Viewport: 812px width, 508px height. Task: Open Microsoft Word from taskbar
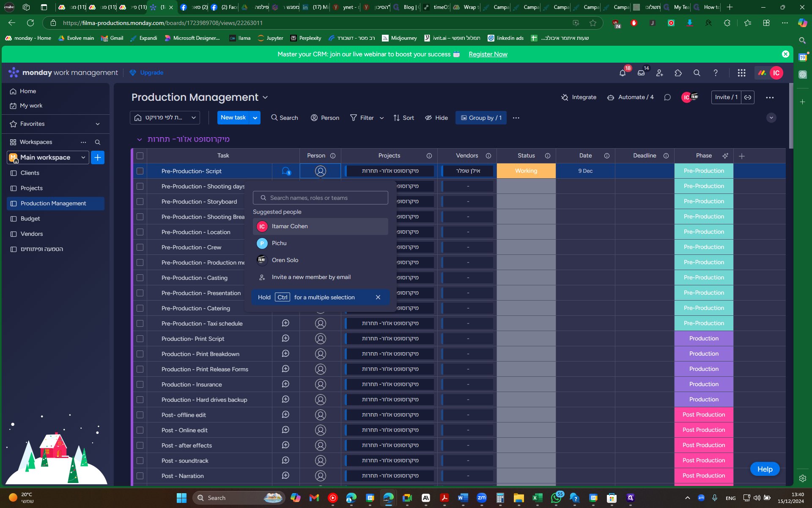[463, 498]
